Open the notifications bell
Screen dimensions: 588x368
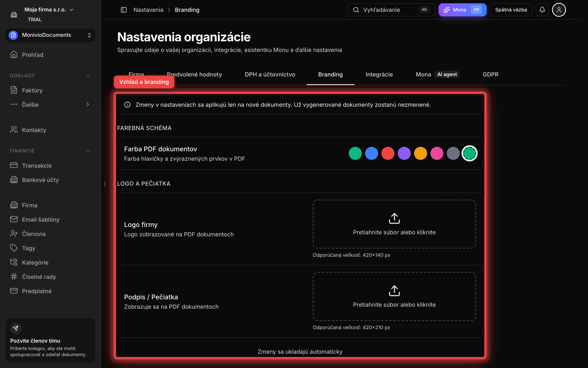click(542, 10)
